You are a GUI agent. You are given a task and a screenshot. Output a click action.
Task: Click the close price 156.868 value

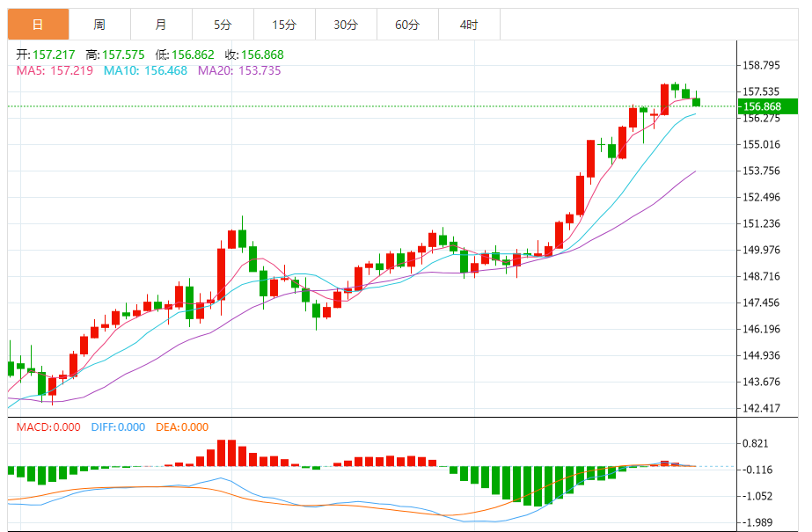coord(262,55)
